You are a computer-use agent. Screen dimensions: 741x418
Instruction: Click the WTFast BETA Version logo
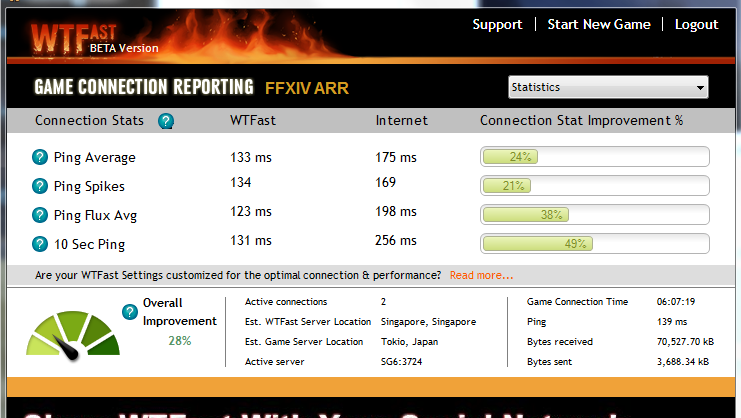pyautogui.click(x=95, y=38)
